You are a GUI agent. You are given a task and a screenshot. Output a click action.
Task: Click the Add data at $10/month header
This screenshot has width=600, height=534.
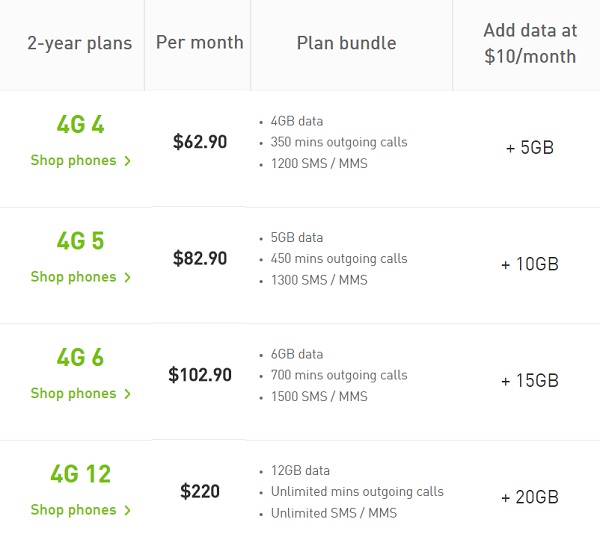[x=529, y=44]
